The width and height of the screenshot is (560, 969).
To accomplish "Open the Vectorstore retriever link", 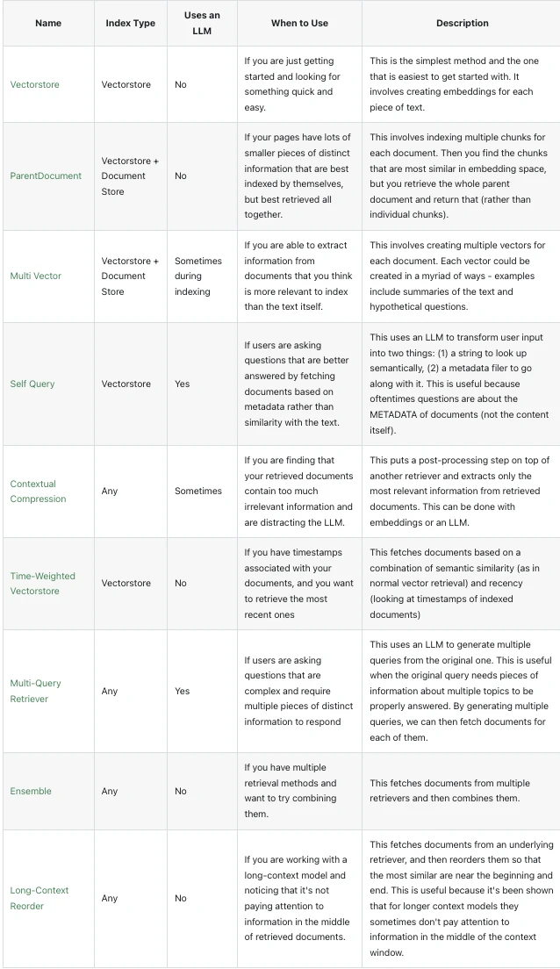I will 34,84.
